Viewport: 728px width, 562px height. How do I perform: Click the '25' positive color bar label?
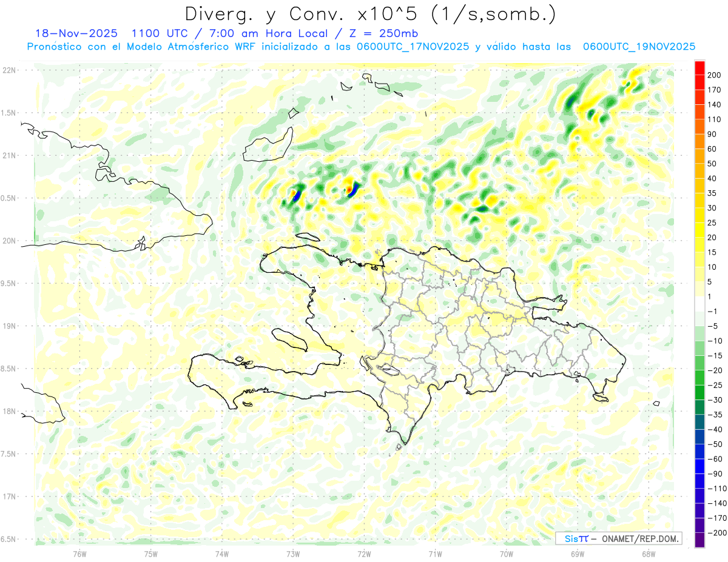tap(712, 222)
